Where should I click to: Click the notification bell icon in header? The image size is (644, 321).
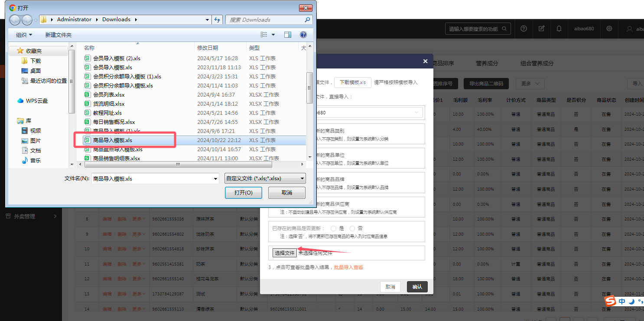(x=559, y=29)
